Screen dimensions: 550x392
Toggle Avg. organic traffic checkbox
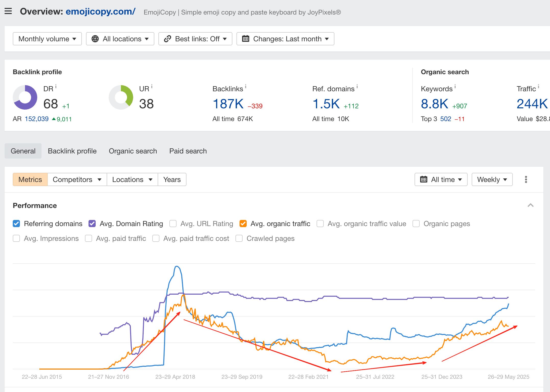(x=243, y=224)
